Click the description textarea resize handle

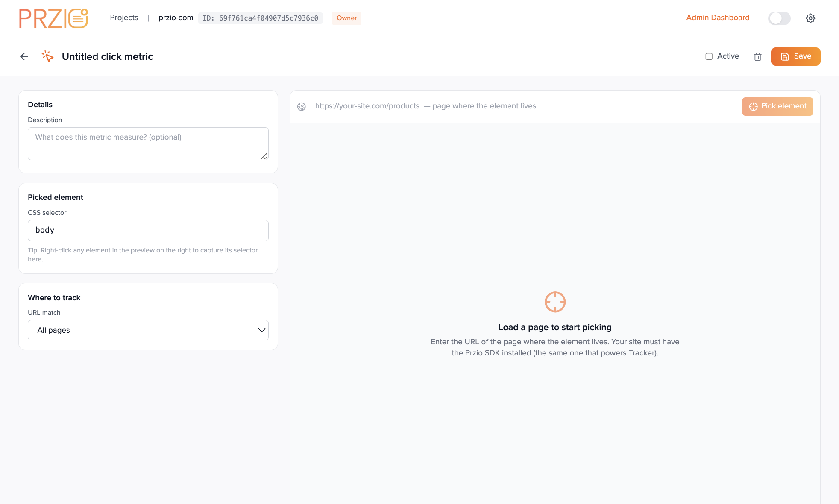(x=264, y=156)
